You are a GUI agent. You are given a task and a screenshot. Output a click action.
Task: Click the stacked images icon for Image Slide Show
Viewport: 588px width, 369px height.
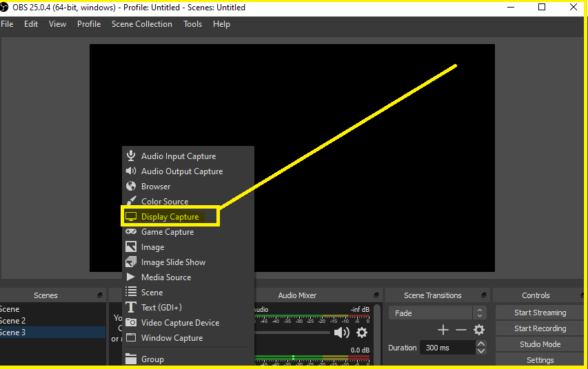131,262
